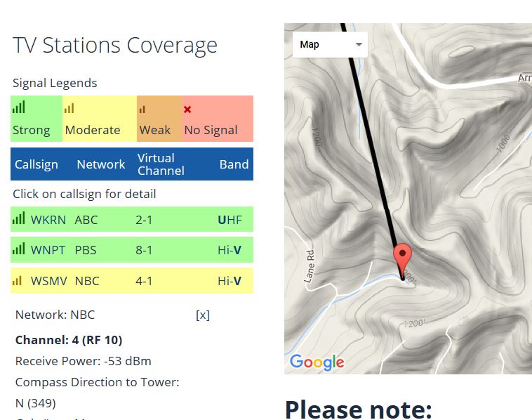
Task: Click signal bars icon beside WNPT
Action: click(x=18, y=249)
